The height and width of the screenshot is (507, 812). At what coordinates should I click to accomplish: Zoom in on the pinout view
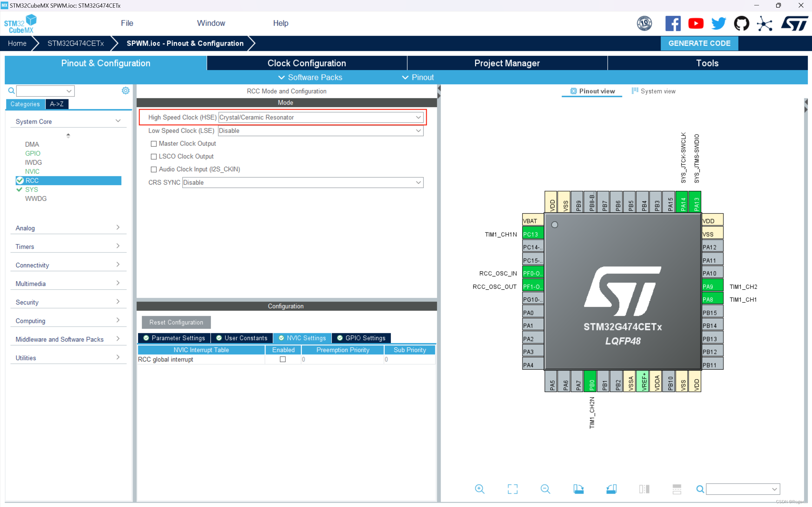479,489
